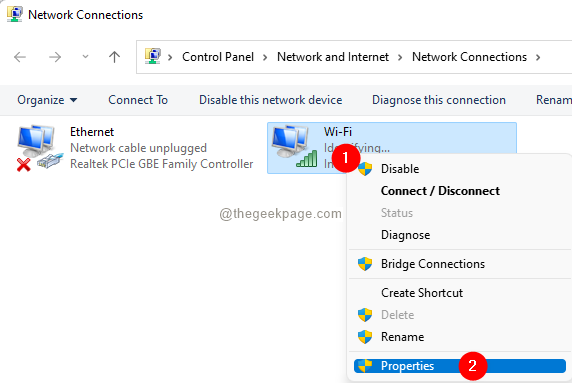572x383 pixels.
Task: Click Status in context menu
Action: pyautogui.click(x=459, y=213)
